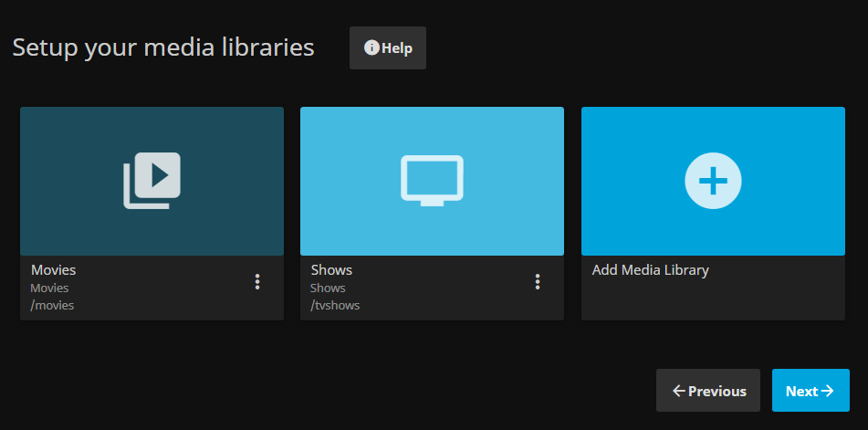
Task: Click the /tvshows folder path text
Action: (335, 305)
